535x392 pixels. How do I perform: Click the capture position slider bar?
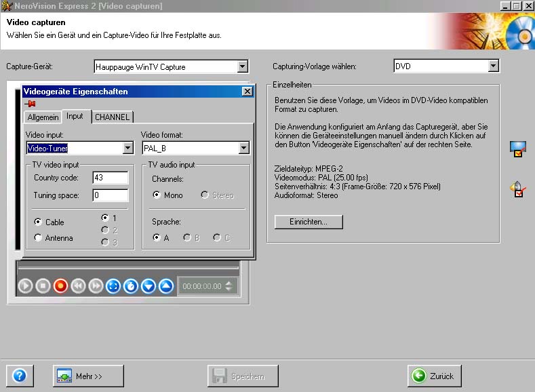point(128,268)
